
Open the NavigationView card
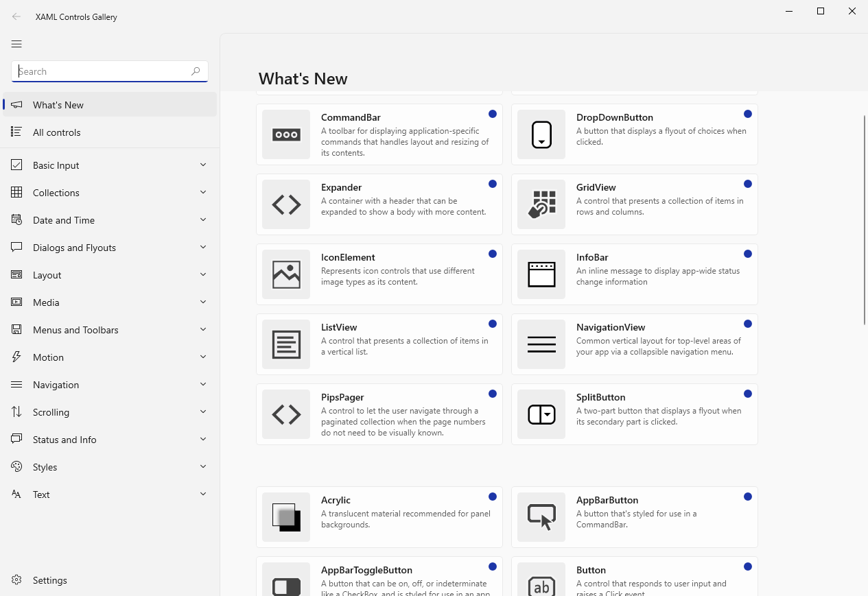tap(634, 344)
